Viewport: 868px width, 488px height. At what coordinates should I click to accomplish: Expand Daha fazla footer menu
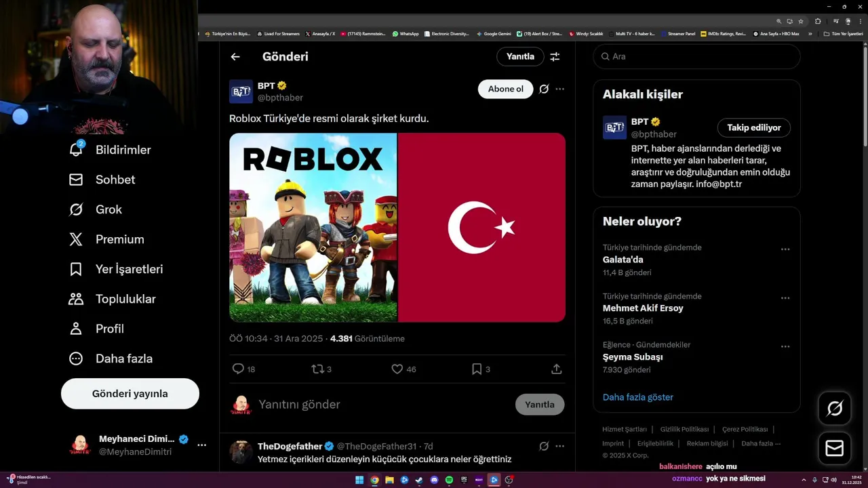[761, 443]
